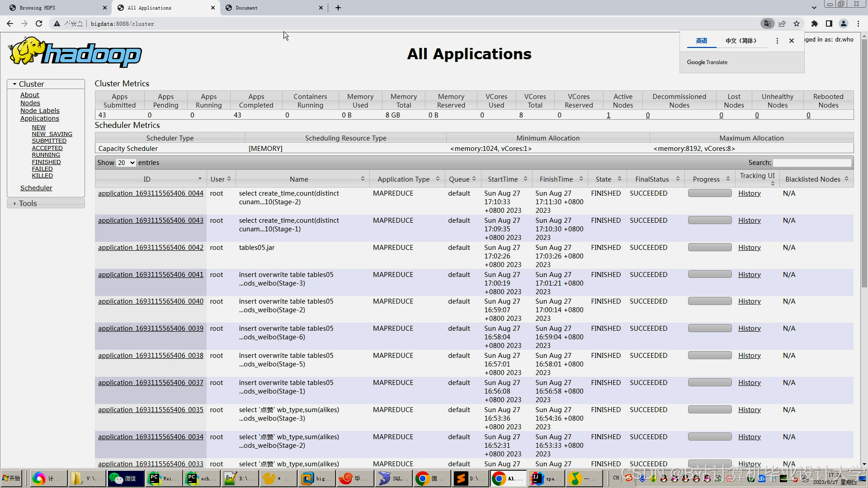Open the new tab plus button
Viewport: 868px width, 488px height.
point(338,8)
